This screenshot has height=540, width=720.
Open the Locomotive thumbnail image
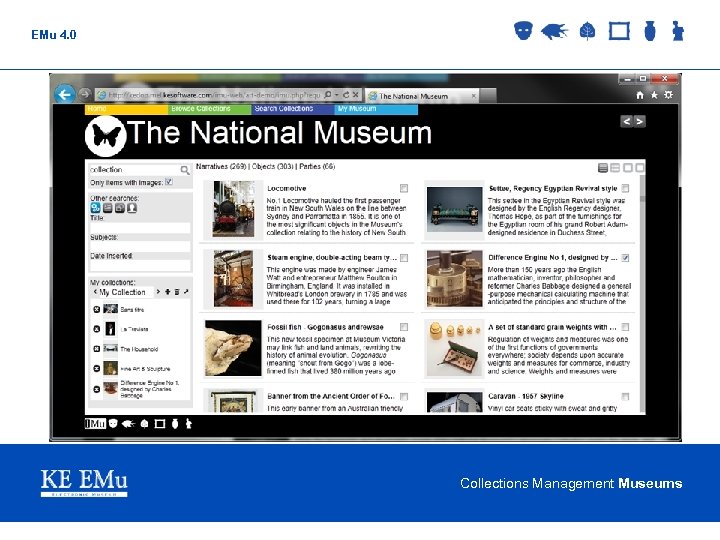click(233, 209)
